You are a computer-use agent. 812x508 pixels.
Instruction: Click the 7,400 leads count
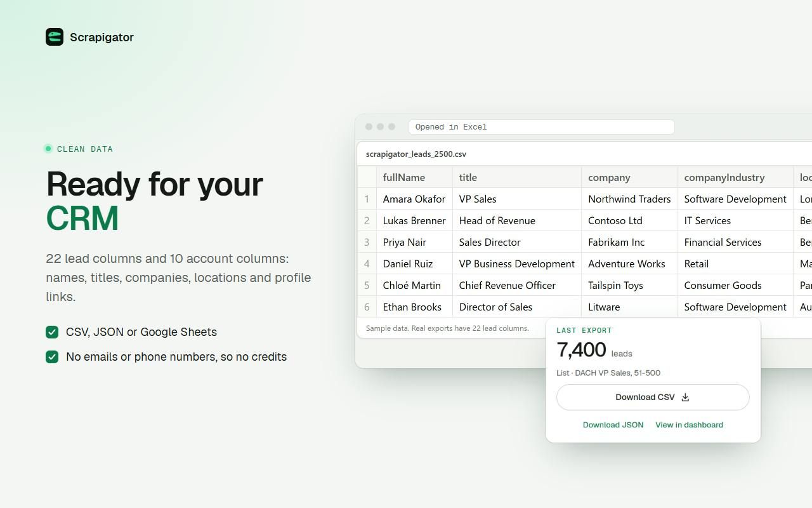coord(594,350)
